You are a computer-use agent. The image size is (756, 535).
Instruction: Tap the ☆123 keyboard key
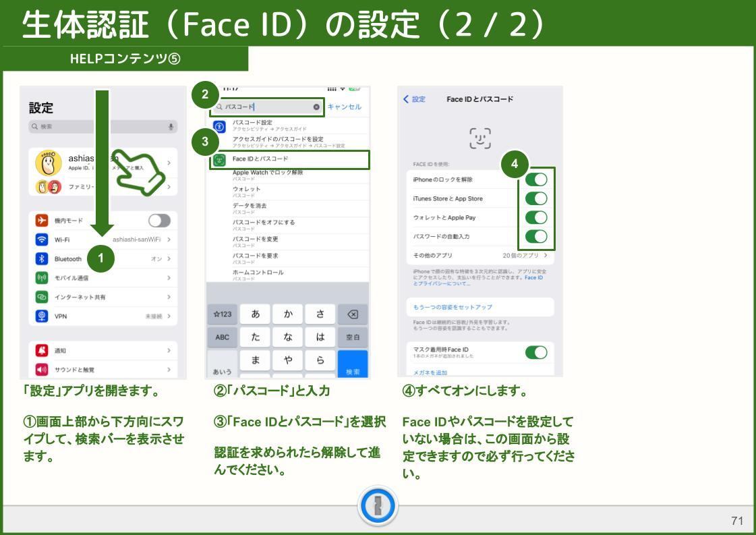point(223,314)
